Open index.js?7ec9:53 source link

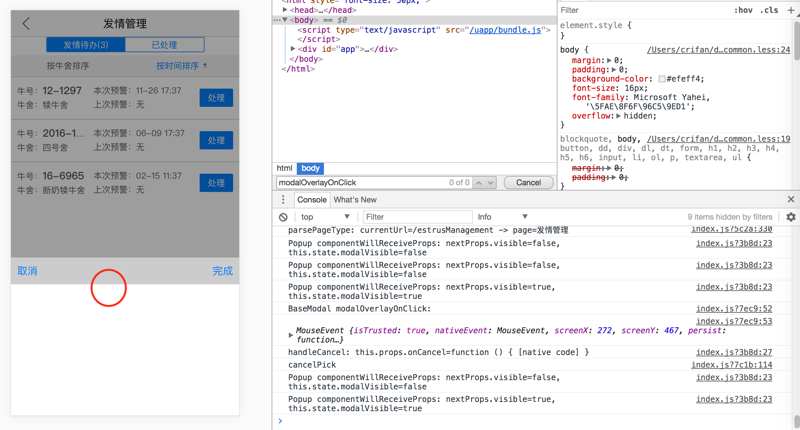(734, 321)
